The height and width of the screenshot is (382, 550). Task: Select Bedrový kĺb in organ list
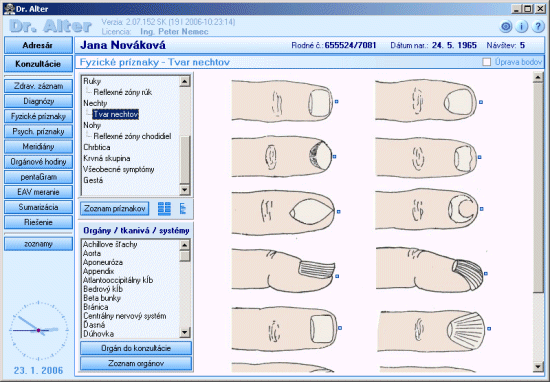[103, 289]
